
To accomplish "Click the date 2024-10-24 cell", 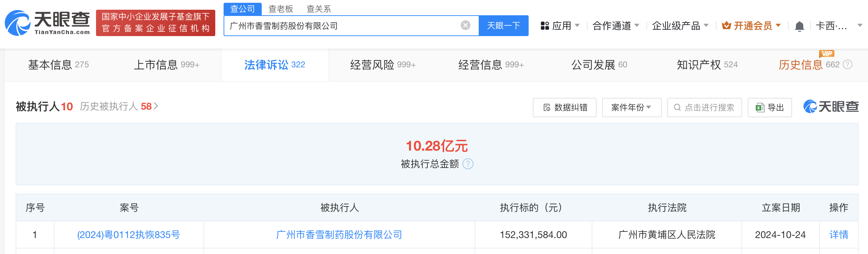I will pos(780,235).
